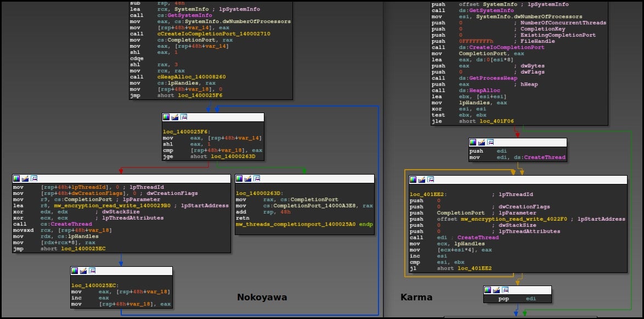Click pencil icon on loc_401EE2 block header

422,180
